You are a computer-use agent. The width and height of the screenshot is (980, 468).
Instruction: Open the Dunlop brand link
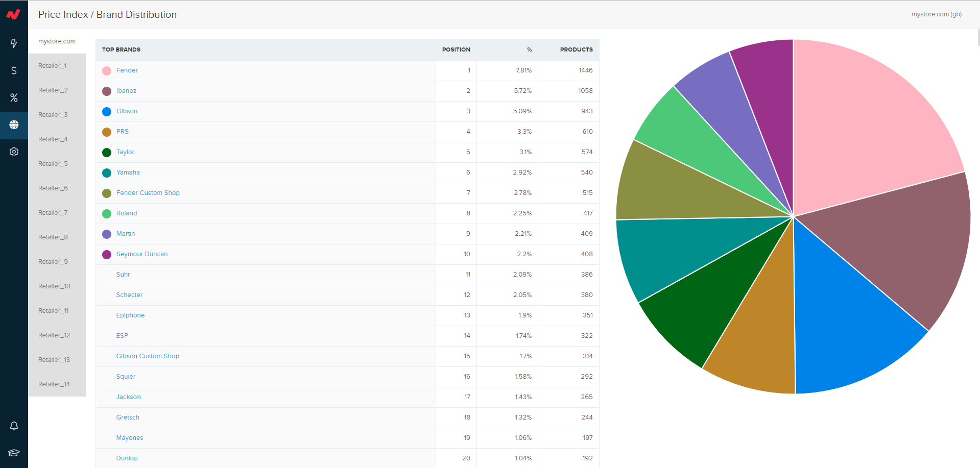pos(127,458)
